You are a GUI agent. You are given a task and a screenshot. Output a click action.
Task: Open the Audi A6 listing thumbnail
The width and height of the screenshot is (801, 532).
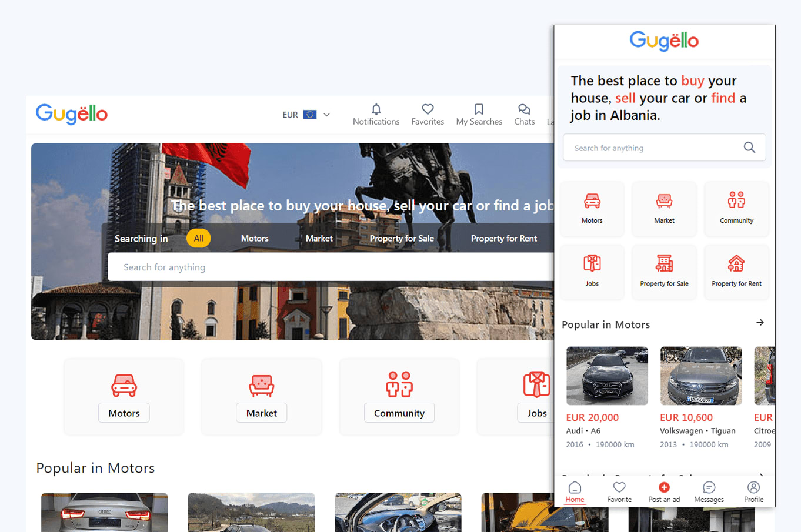(x=607, y=376)
